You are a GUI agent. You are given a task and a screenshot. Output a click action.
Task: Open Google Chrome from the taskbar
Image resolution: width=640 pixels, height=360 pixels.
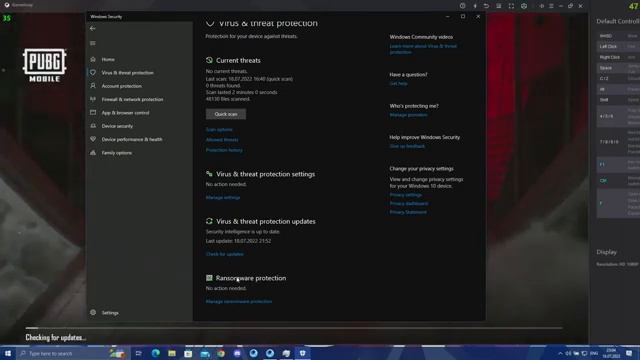[221, 353]
